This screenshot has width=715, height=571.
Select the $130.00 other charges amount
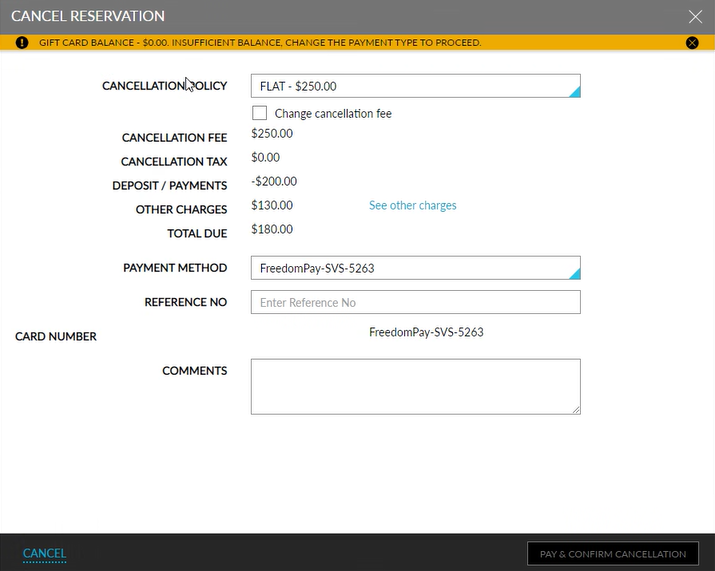(x=272, y=205)
